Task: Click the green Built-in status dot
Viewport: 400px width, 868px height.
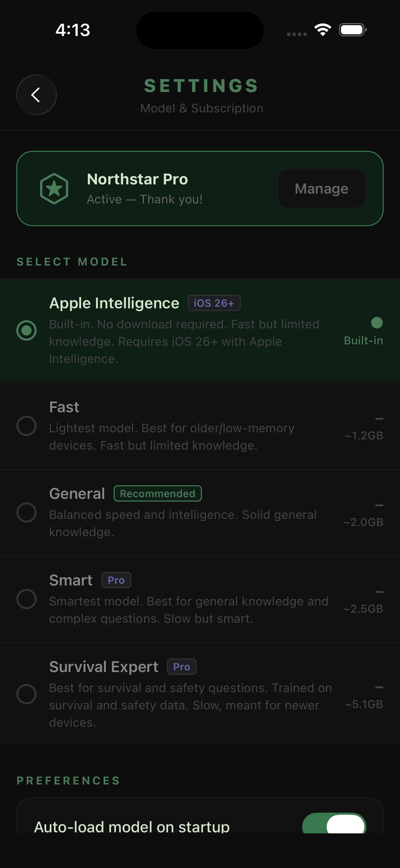Action: pos(377,323)
